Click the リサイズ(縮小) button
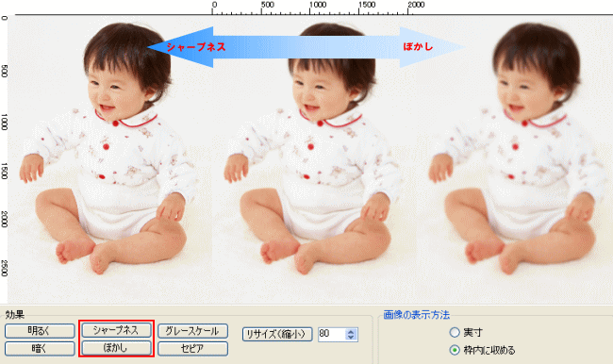 tap(277, 334)
